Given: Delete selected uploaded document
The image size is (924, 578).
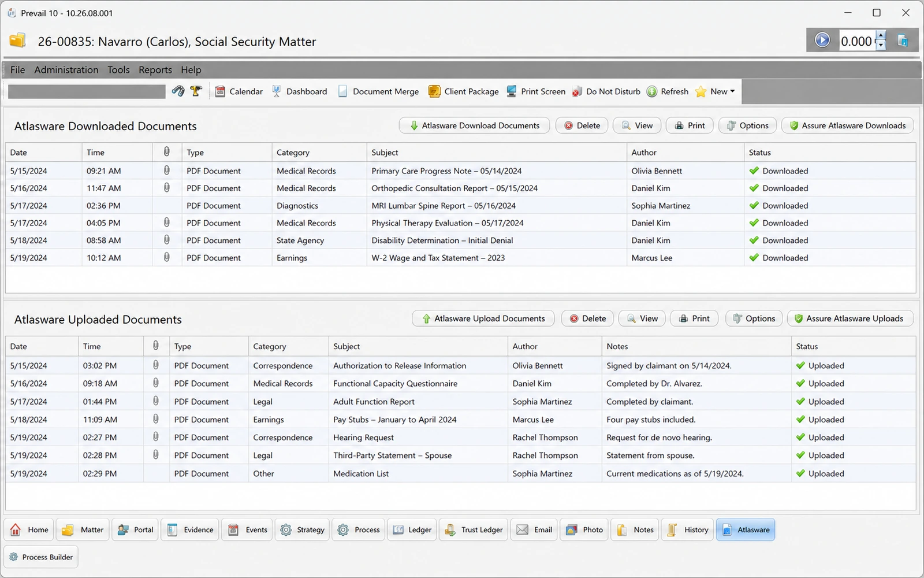Looking at the screenshot, I should [587, 318].
